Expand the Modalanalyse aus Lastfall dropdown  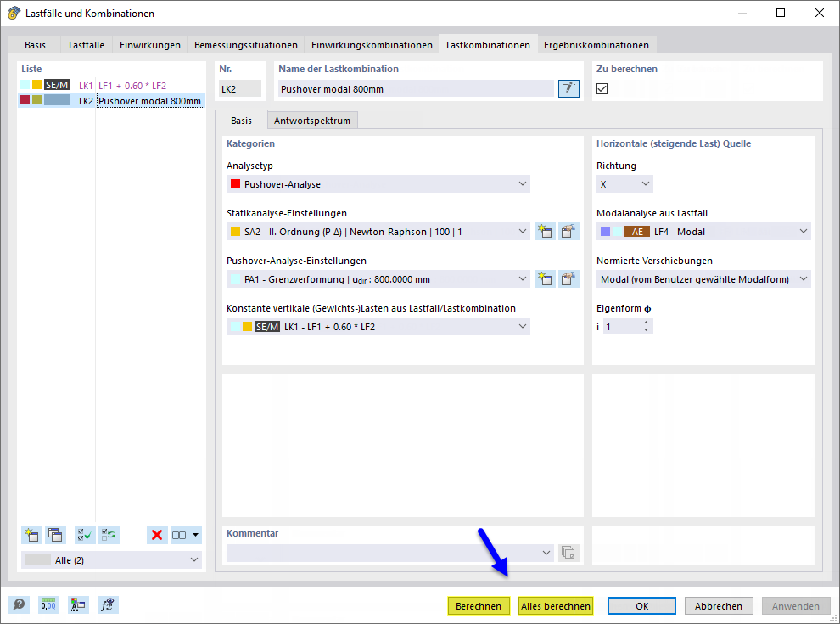tap(703, 232)
